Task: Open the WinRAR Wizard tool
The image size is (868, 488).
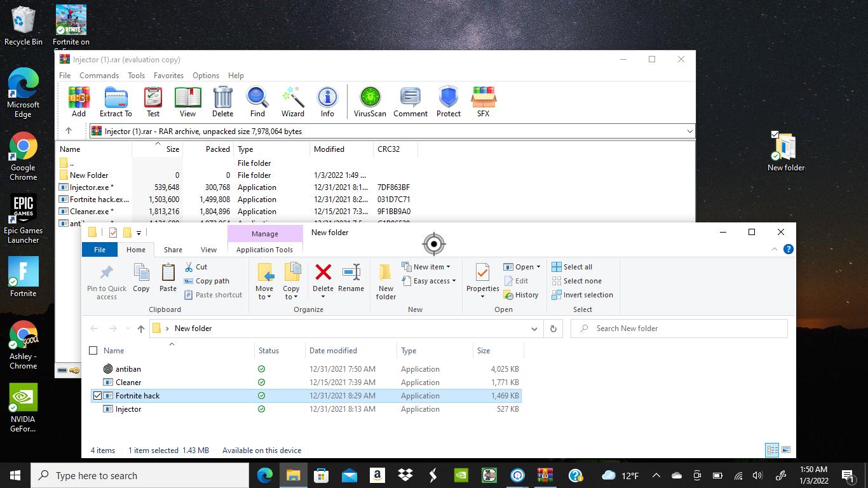Action: pyautogui.click(x=292, y=102)
